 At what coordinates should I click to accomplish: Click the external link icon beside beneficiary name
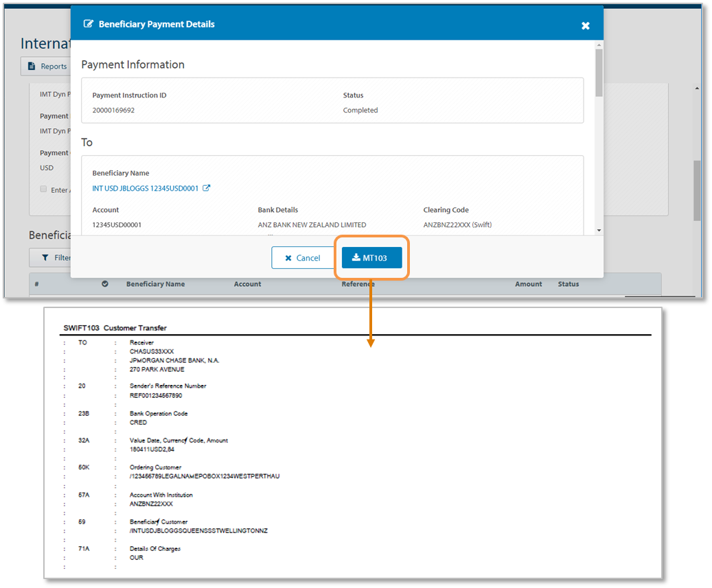tap(207, 188)
